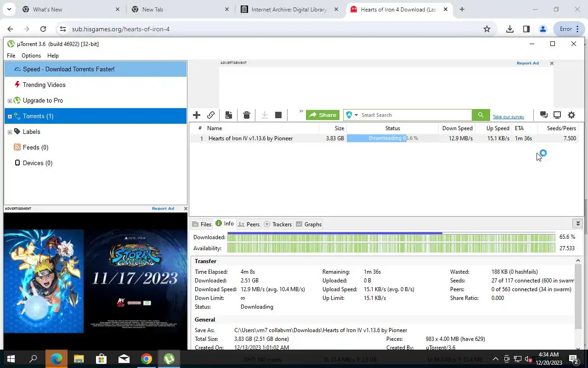The image size is (588, 368).
Task: Expand the Torrents (1) tree node
Action: tap(10, 116)
